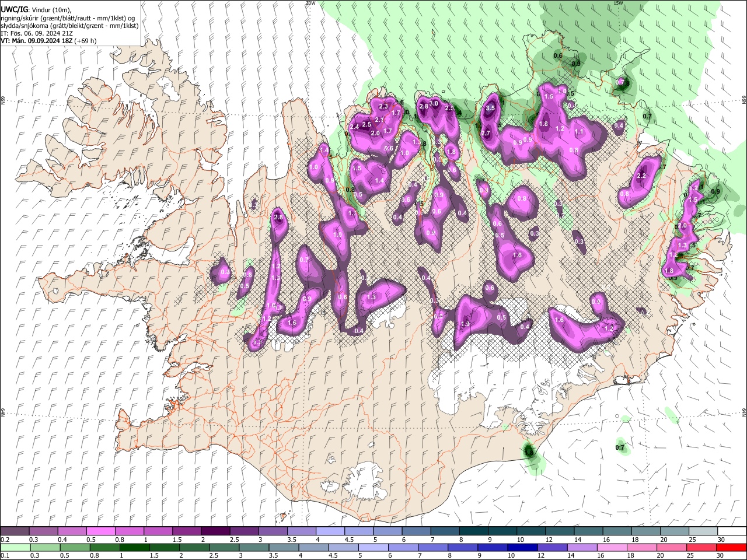Screen dimensions: 747x560
Task: Click the '15W' longitude label at top
Action: [x=619, y=3]
